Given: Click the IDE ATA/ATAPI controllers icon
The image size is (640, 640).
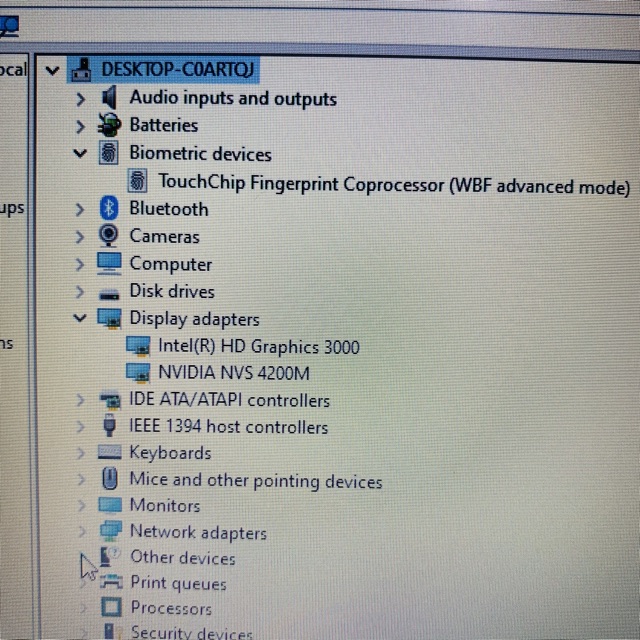Looking at the screenshot, I should (x=110, y=400).
